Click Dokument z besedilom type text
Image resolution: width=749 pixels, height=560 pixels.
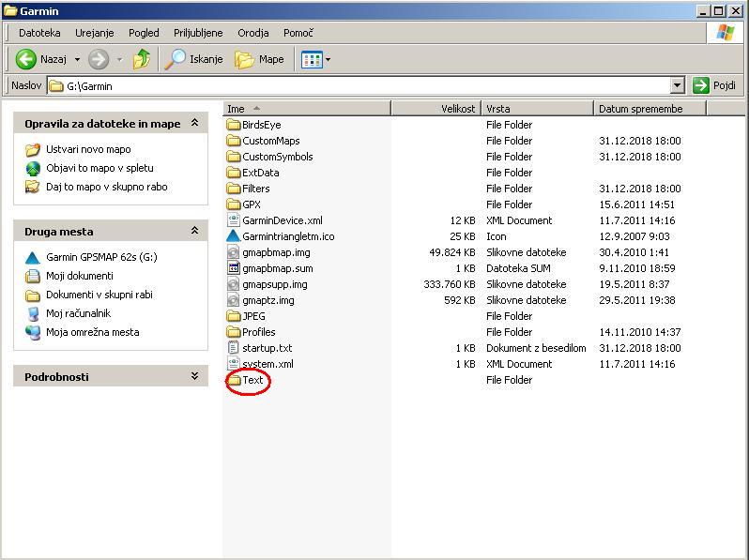click(536, 348)
